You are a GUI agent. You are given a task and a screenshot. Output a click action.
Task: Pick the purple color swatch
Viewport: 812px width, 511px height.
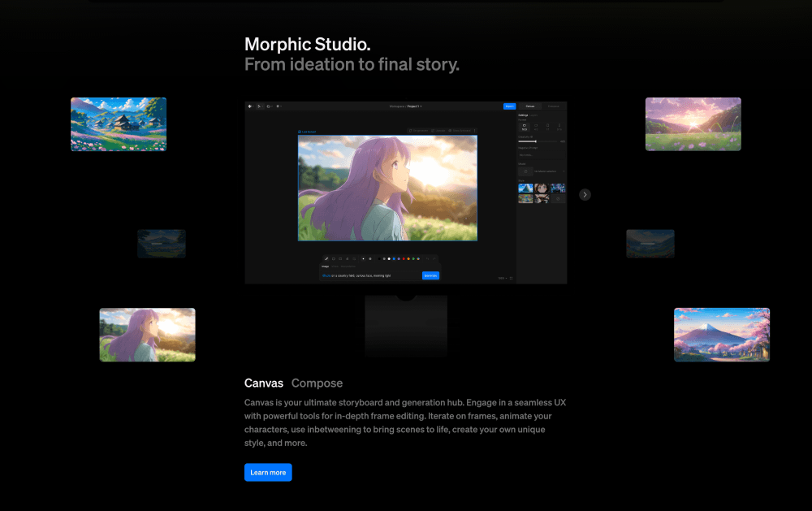[399, 258]
